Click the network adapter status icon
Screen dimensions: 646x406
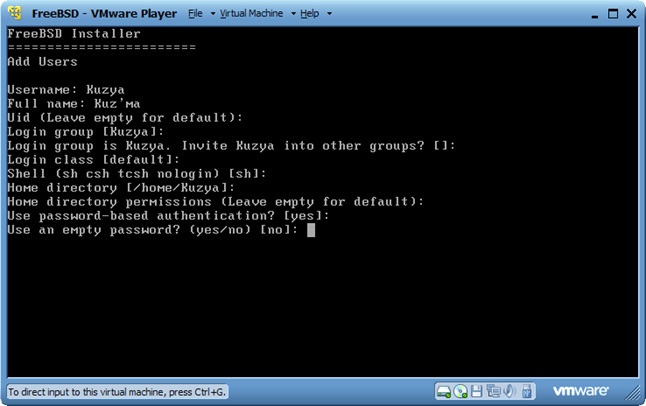coord(493,390)
